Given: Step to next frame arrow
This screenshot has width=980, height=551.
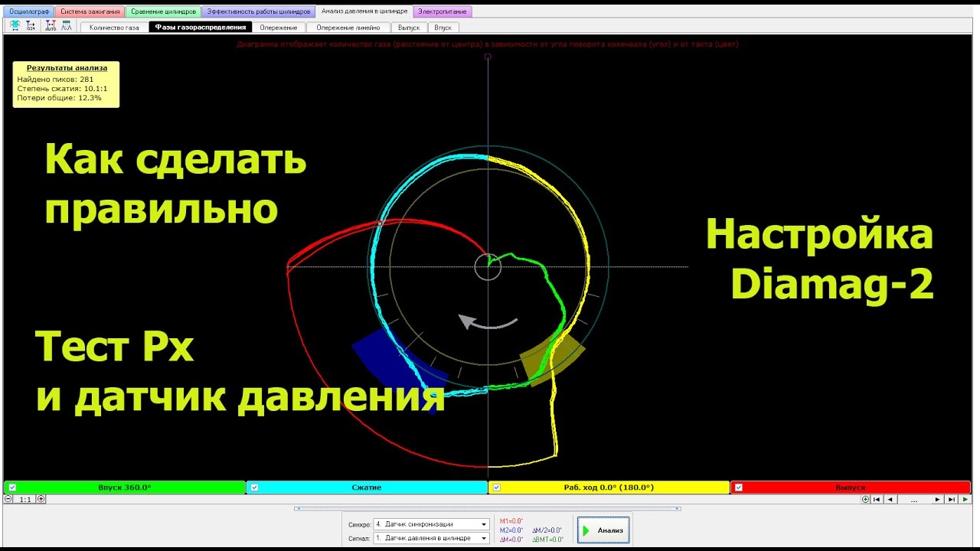Looking at the screenshot, I should [x=938, y=499].
